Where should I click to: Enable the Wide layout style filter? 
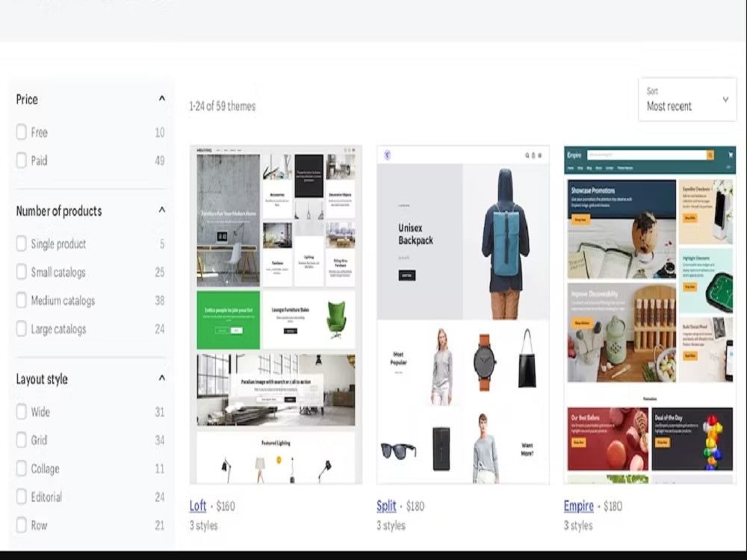(22, 412)
